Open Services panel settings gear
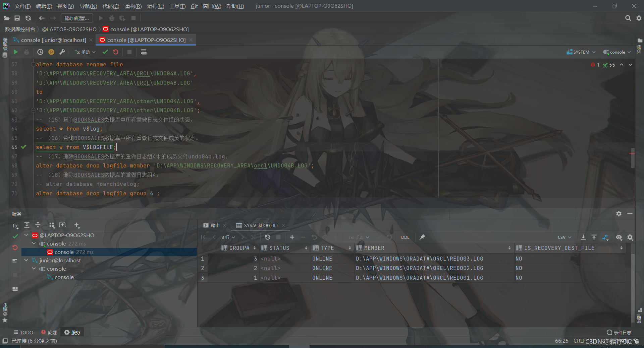644x348 pixels. [x=619, y=214]
